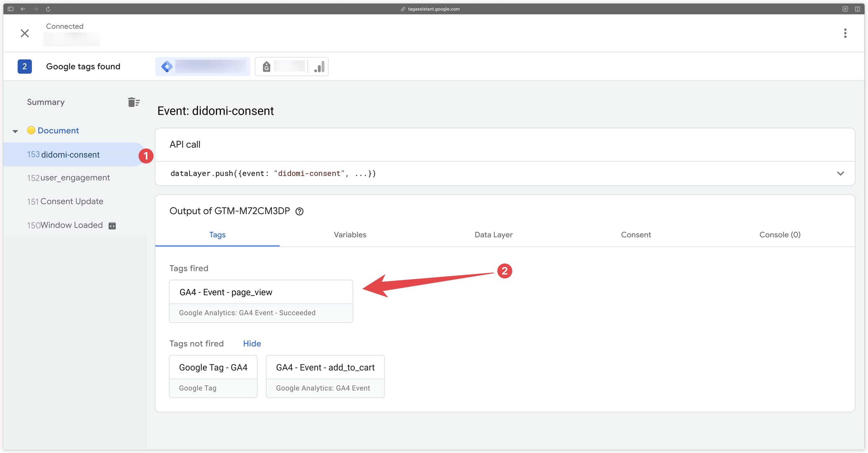The image size is (868, 453).
Task: Click the Analytics bar chart icon
Action: (319, 67)
